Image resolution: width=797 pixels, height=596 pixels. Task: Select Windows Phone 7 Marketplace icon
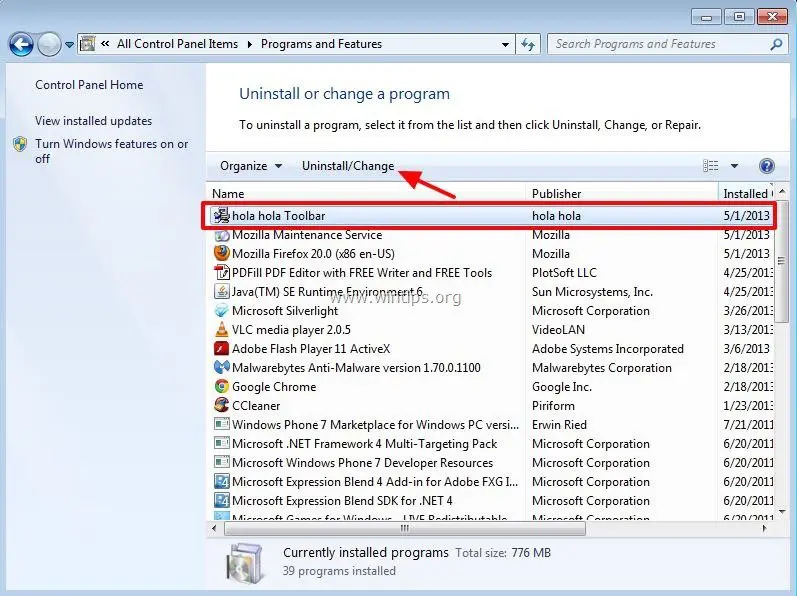(x=222, y=424)
